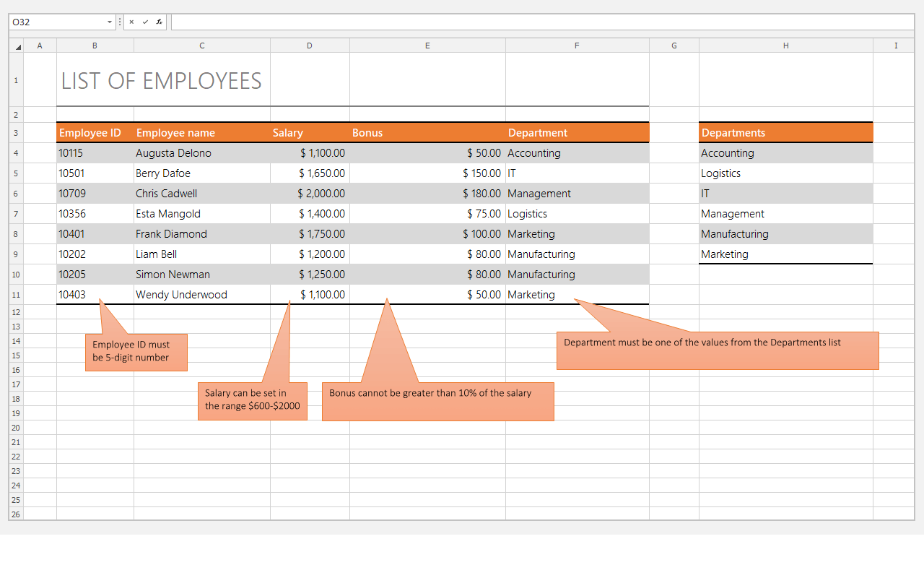Screen dimensions: 924x578
Task: Select Frank Diamond's Marketing department cell
Action: coord(577,234)
